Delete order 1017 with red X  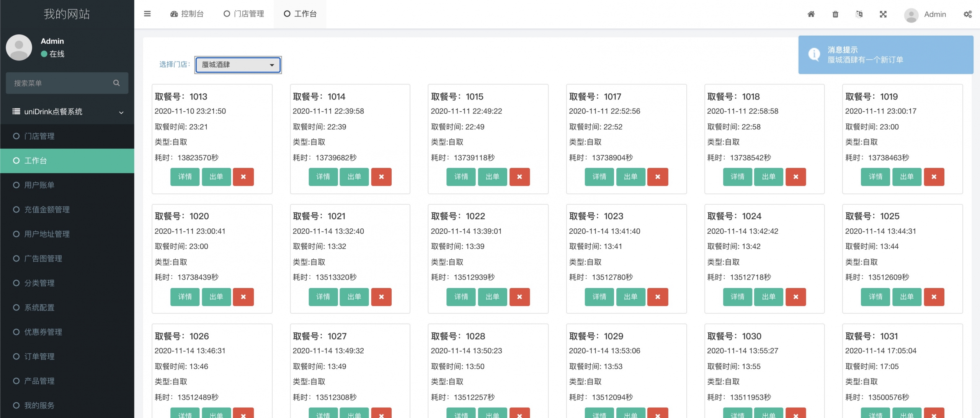[x=658, y=177]
